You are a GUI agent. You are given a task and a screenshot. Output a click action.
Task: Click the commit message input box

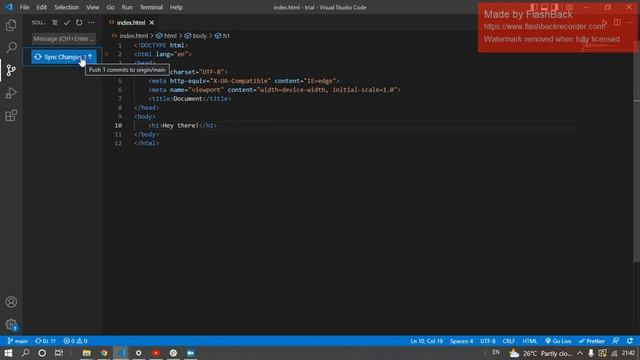tap(64, 39)
